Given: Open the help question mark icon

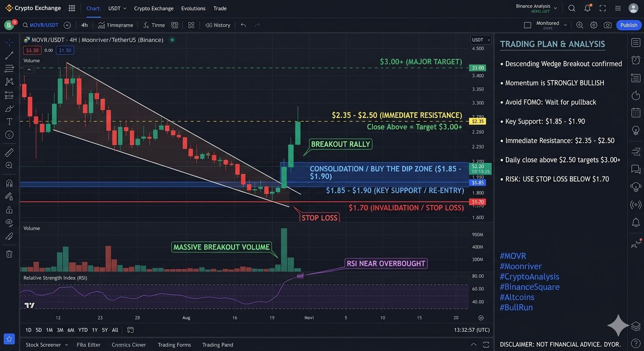Looking at the screenshot, I should [636, 343].
